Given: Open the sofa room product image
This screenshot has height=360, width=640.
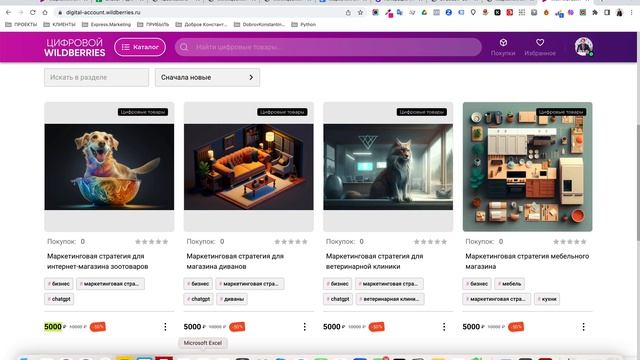Looking at the screenshot, I should 249,167.
